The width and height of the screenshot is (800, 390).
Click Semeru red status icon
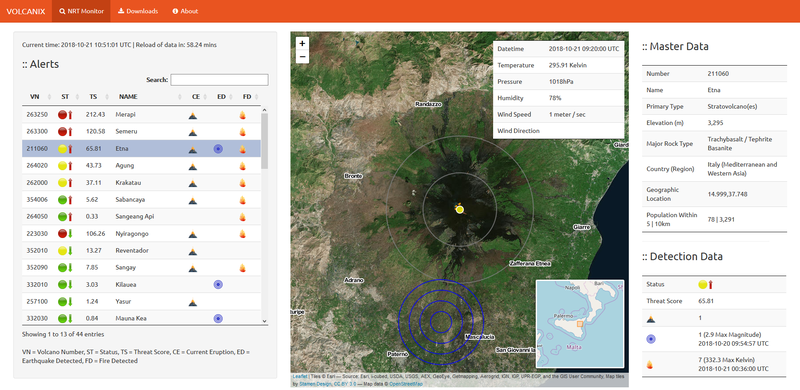point(62,131)
